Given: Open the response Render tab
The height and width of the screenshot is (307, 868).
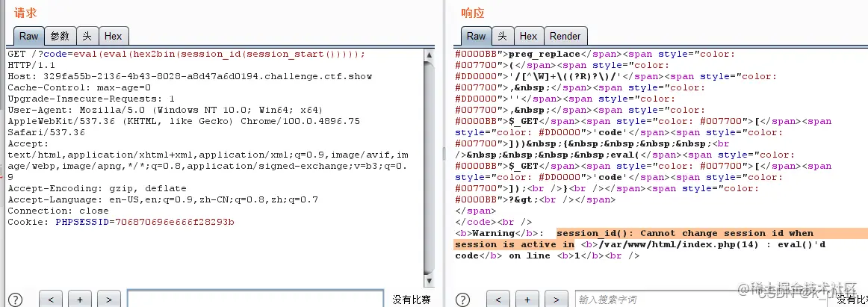Looking at the screenshot, I should [x=565, y=36].
